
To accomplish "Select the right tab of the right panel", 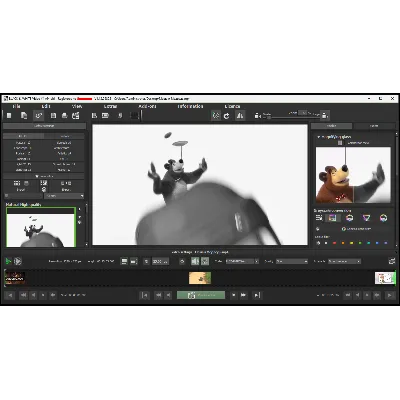I will pos(374,126).
